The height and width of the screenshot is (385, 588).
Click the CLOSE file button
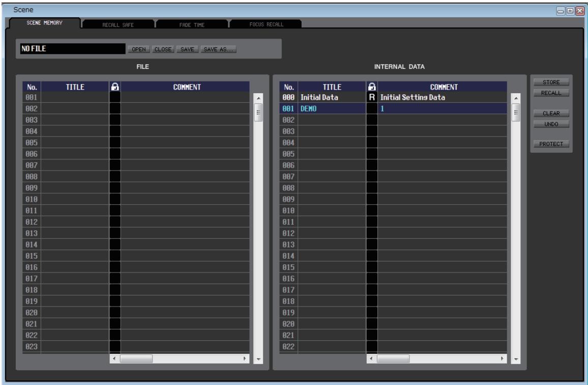[163, 49]
